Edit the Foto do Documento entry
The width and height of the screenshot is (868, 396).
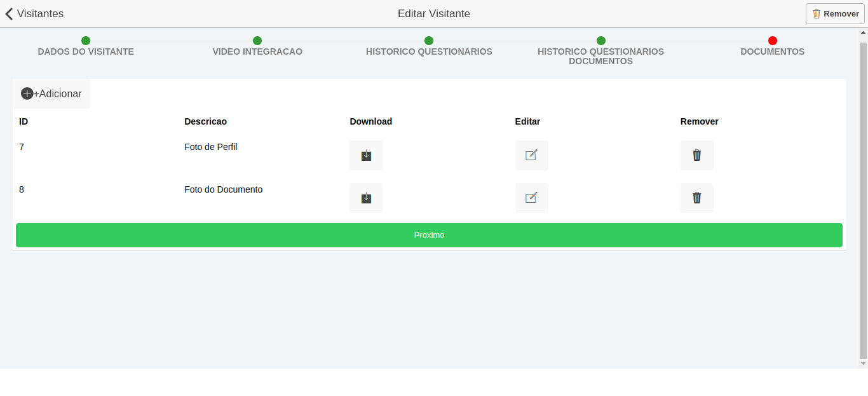click(531, 198)
